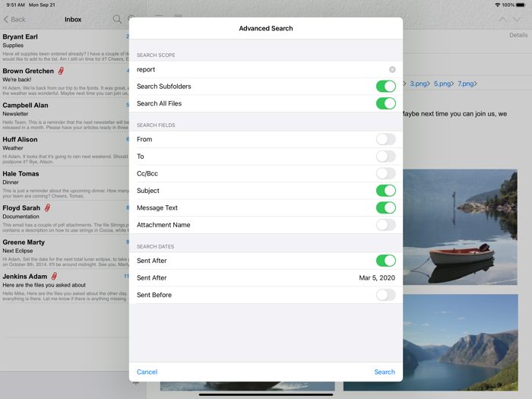Open Details of the message

click(x=518, y=35)
